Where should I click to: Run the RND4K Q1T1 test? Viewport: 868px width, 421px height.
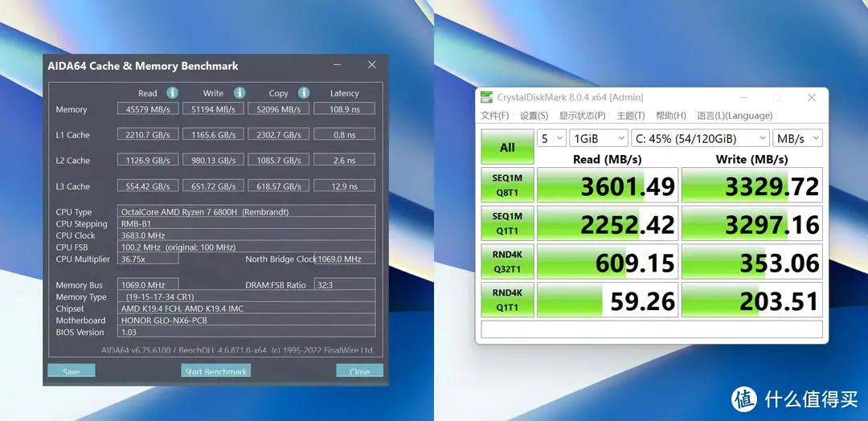click(x=508, y=300)
